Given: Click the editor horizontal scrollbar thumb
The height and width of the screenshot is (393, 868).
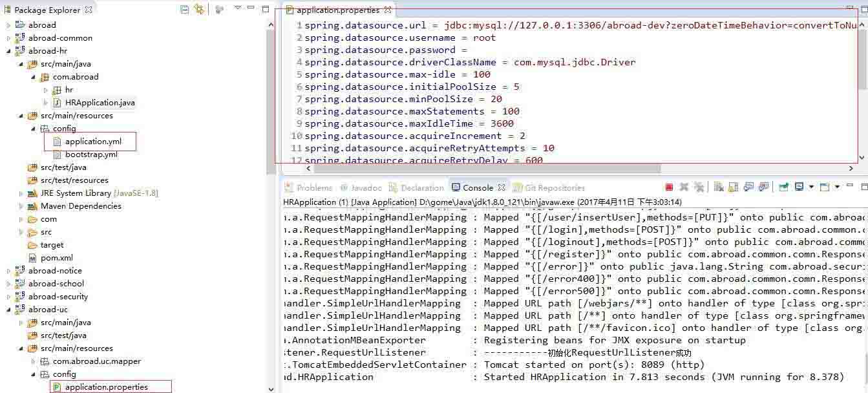Looking at the screenshot, I should 487,168.
